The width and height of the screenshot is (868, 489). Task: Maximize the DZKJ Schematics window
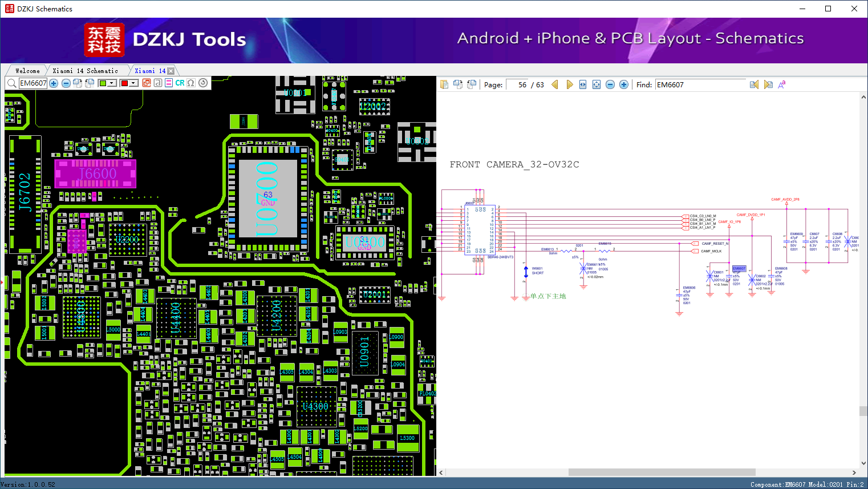click(828, 9)
